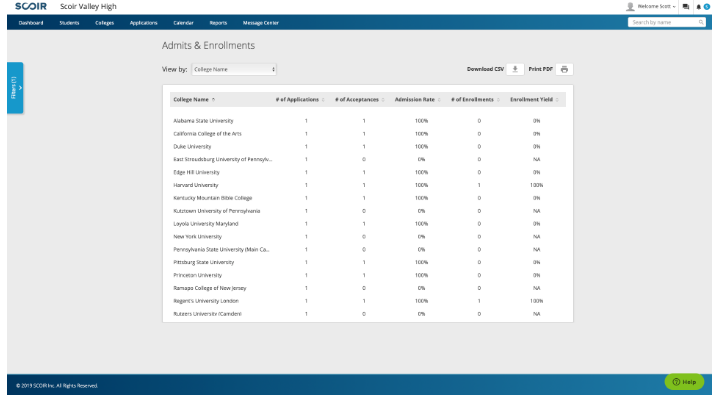Select Pennsylvania State University row
This screenshot has height=398, width=717.
pos(368,249)
